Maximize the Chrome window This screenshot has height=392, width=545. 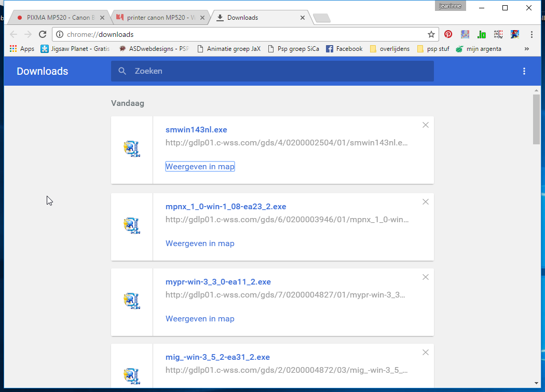click(505, 8)
